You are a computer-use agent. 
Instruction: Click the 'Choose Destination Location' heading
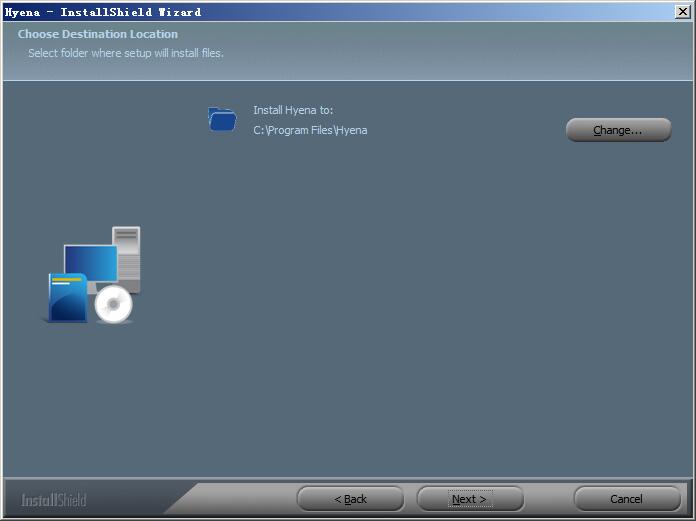(98, 34)
